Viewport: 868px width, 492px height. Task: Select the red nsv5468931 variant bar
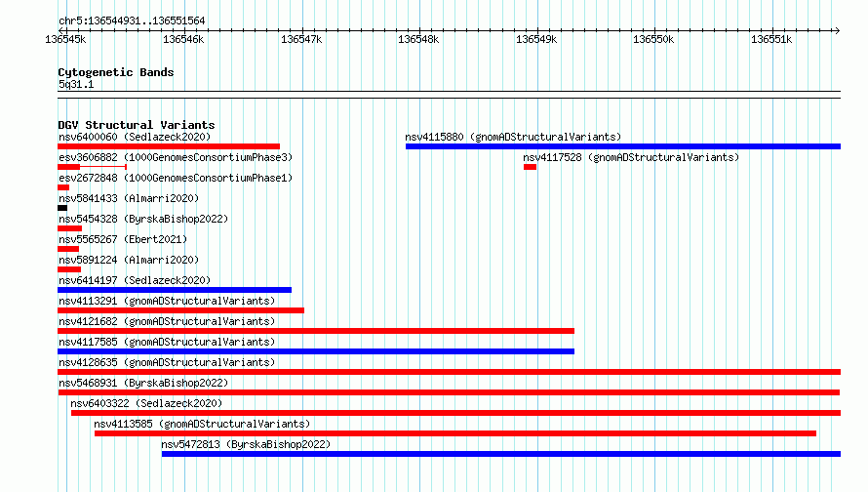449,392
